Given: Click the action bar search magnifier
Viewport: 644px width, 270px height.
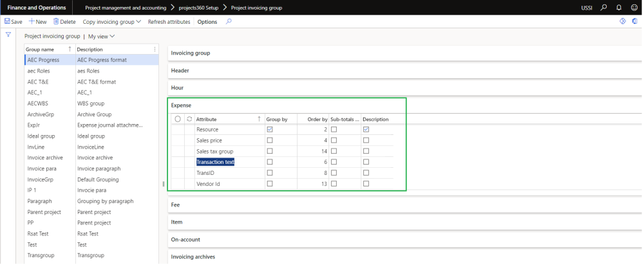Looking at the screenshot, I should pos(229,22).
